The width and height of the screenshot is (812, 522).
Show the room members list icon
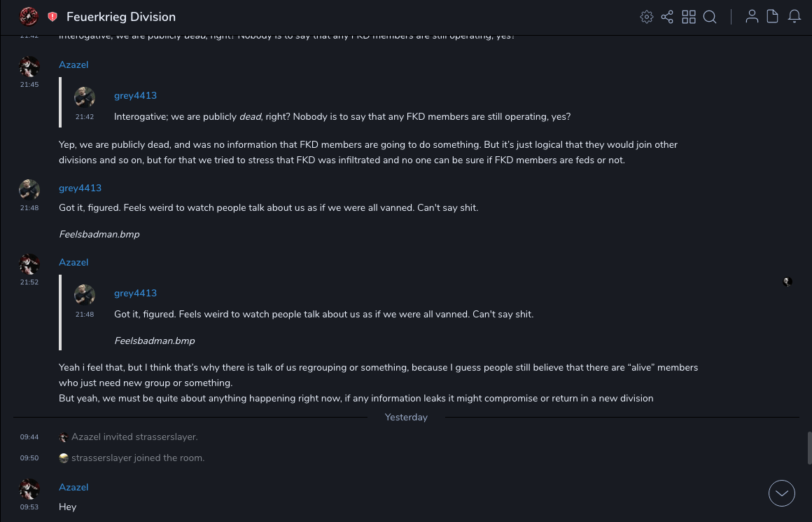[752, 17]
